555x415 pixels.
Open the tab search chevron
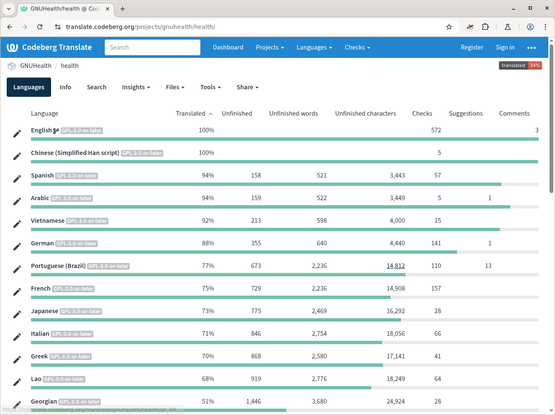(x=8, y=9)
